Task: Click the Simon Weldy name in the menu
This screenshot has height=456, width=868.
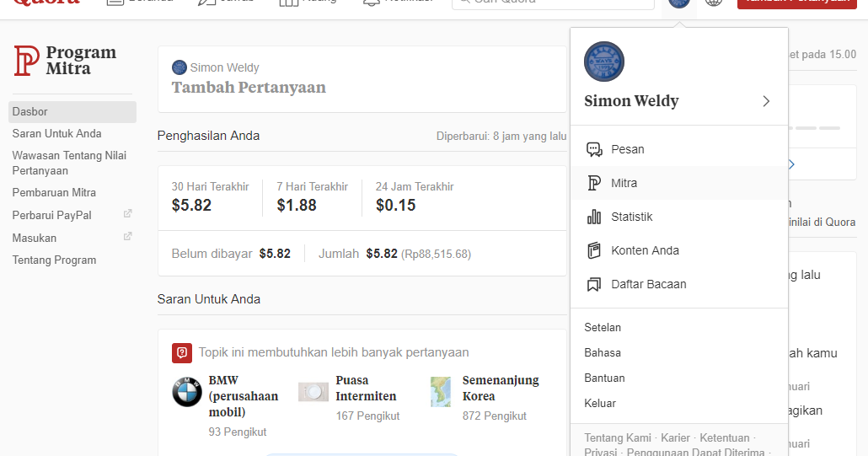Action: (x=632, y=101)
